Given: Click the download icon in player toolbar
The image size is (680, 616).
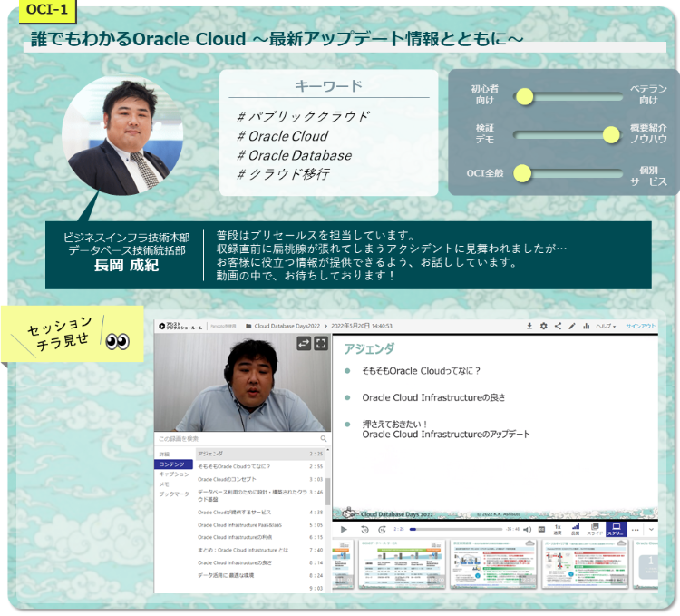Looking at the screenshot, I should tap(529, 326).
